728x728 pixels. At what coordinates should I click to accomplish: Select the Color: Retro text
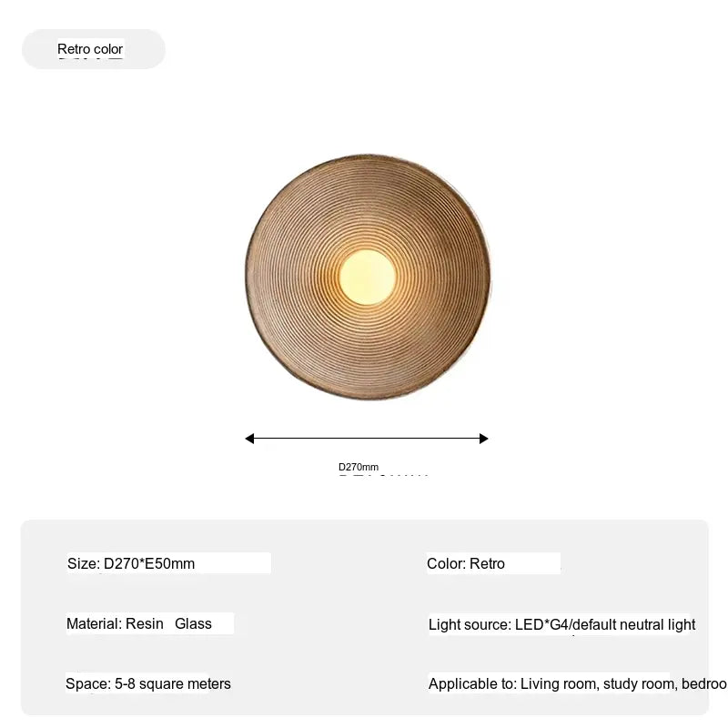pyautogui.click(x=466, y=563)
